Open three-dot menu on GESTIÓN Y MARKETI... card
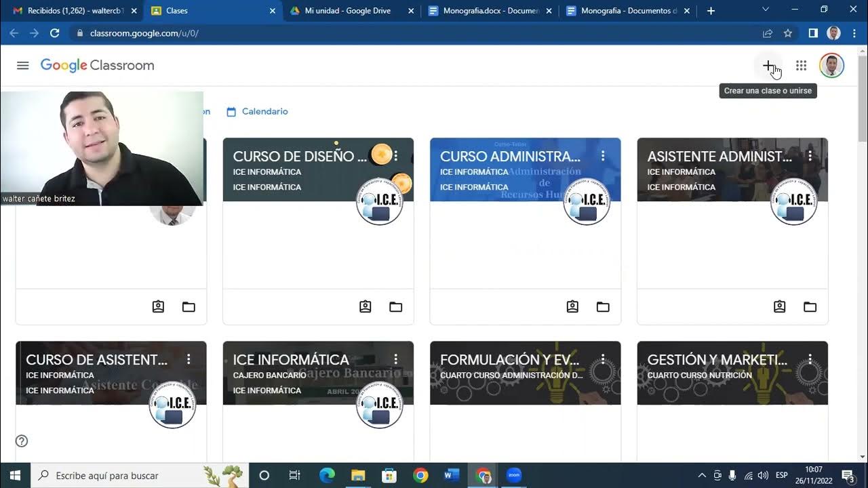Screen dimensions: 868x488 810,359
